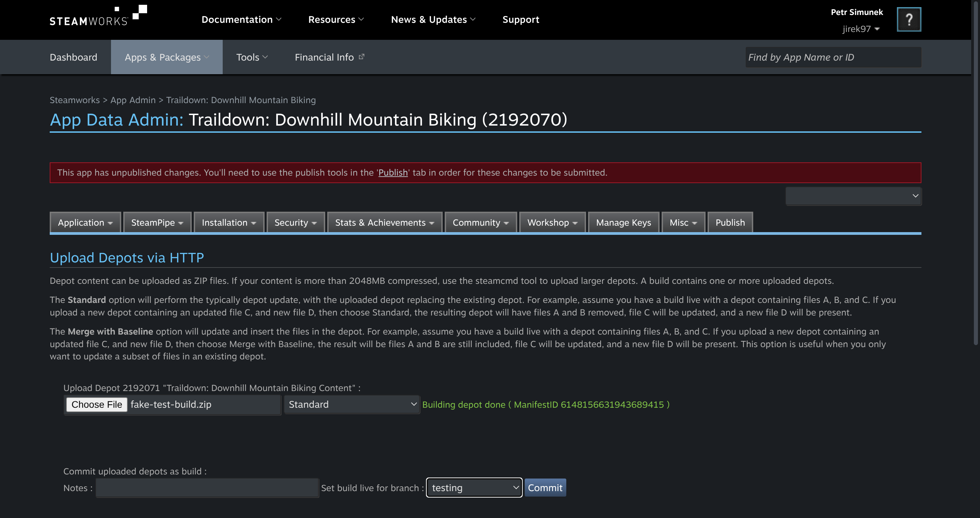Switch to the Manage Keys tab
Image resolution: width=980 pixels, height=518 pixels.
tap(623, 223)
